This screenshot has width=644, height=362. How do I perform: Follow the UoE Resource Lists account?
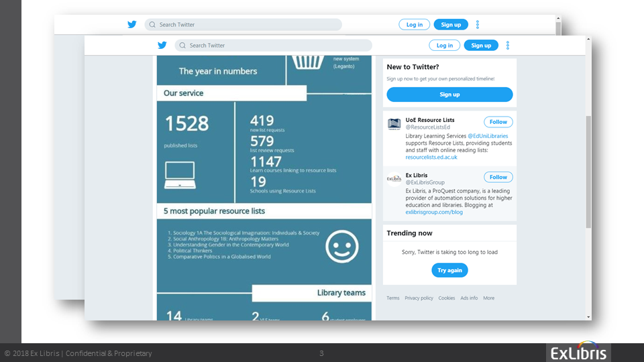498,122
